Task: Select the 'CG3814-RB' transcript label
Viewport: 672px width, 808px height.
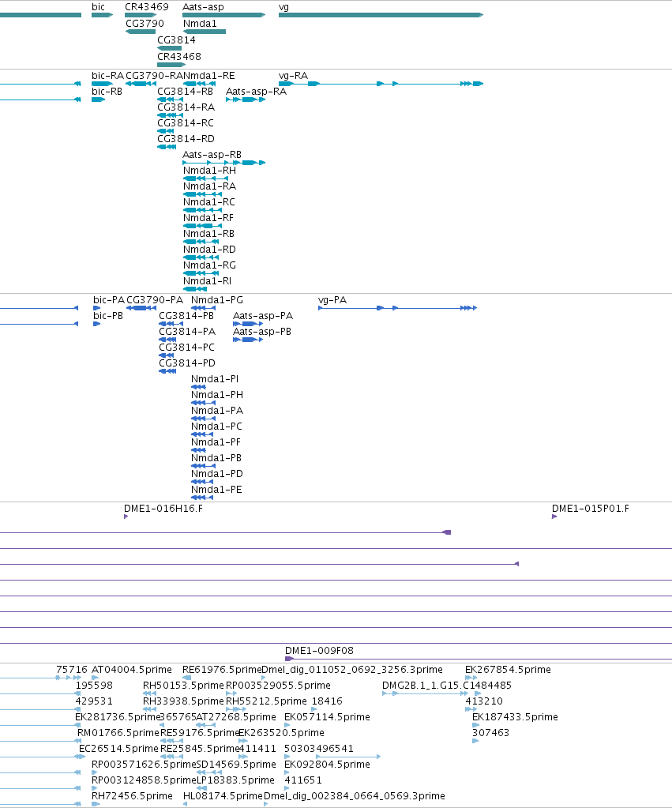Action: [185, 92]
